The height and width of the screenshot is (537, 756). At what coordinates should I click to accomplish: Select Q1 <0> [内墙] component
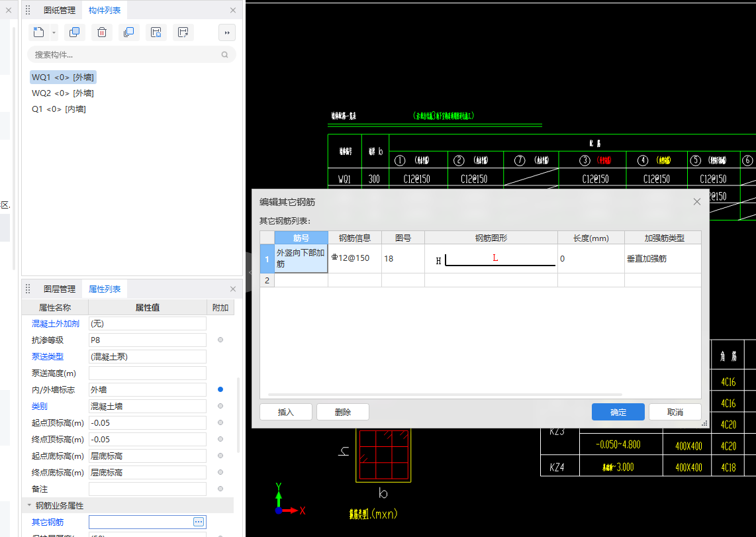click(x=59, y=109)
